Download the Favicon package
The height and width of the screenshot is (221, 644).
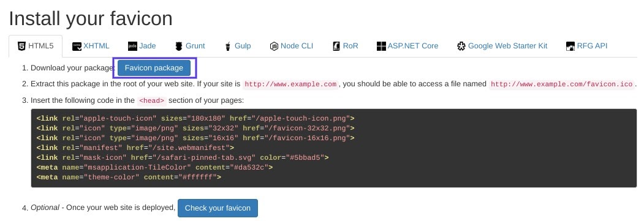[154, 68]
